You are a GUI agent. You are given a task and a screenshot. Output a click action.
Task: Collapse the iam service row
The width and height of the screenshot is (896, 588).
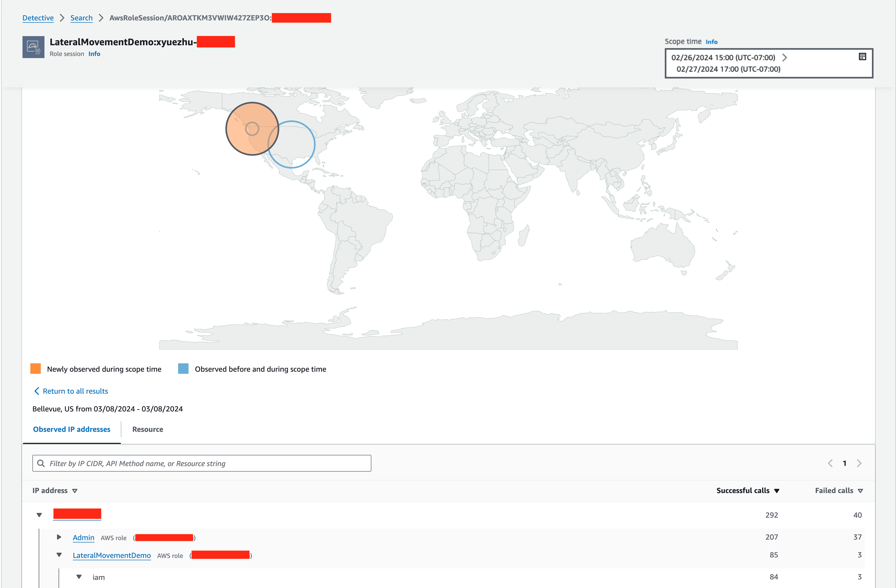[79, 577]
